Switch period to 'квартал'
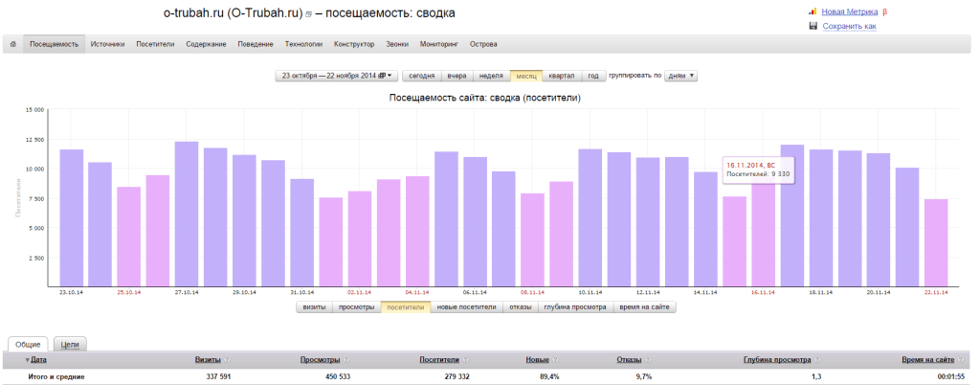Screen dimensions: 980x385 pyautogui.click(x=561, y=76)
